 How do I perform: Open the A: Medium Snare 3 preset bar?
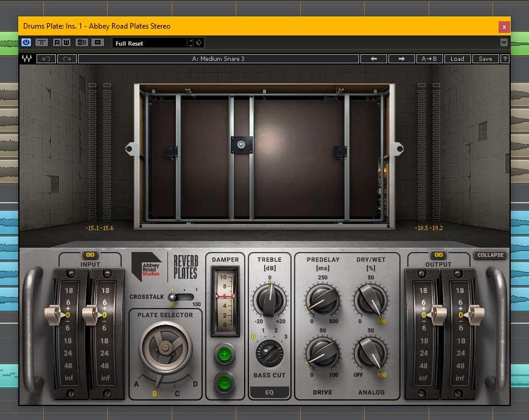click(219, 58)
